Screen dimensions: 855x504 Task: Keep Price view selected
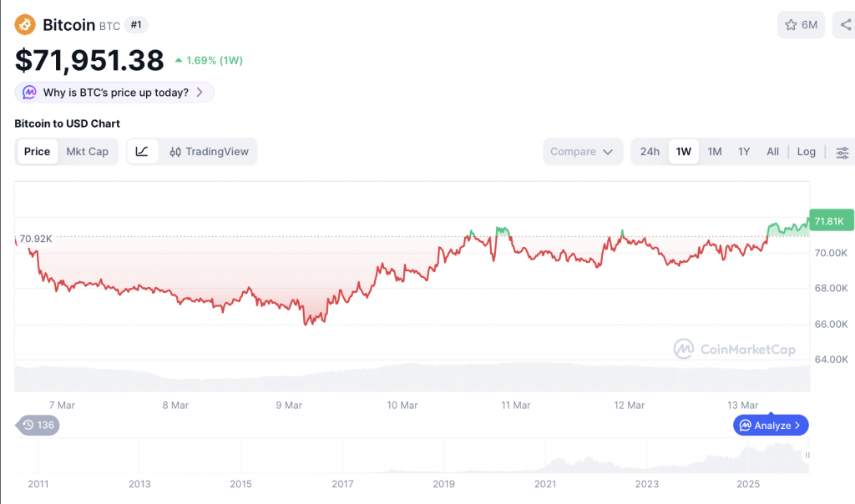[37, 151]
